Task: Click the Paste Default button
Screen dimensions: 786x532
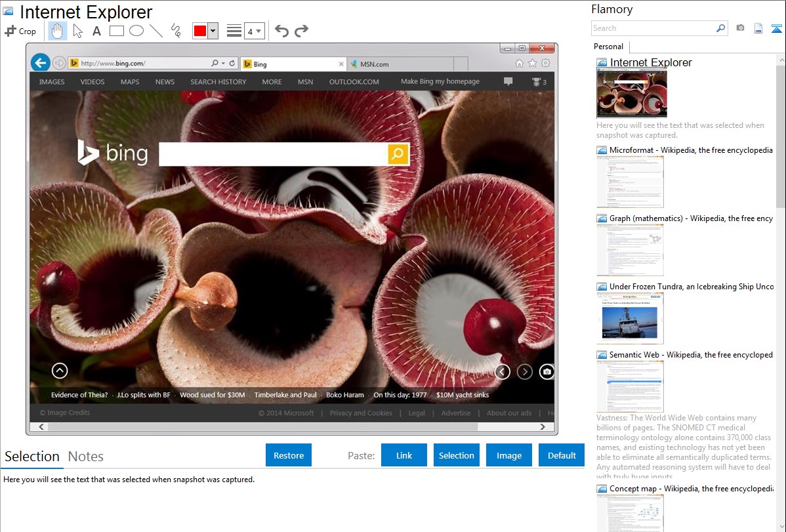Action: coord(562,455)
